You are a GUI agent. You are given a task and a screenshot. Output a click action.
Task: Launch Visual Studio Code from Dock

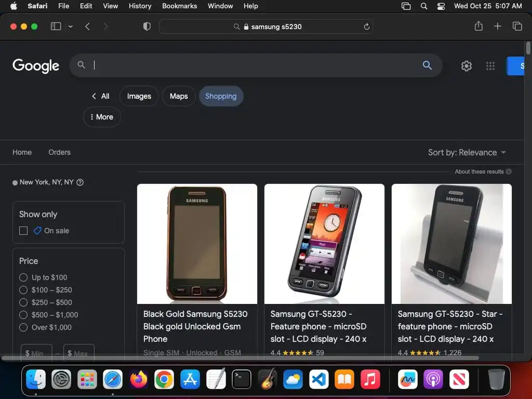(318, 379)
